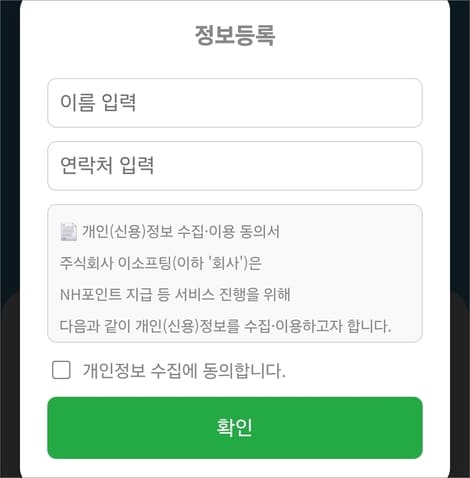
Task: Open the 개인(신용)정보 수집·이용 동의서 title
Action: (181, 232)
